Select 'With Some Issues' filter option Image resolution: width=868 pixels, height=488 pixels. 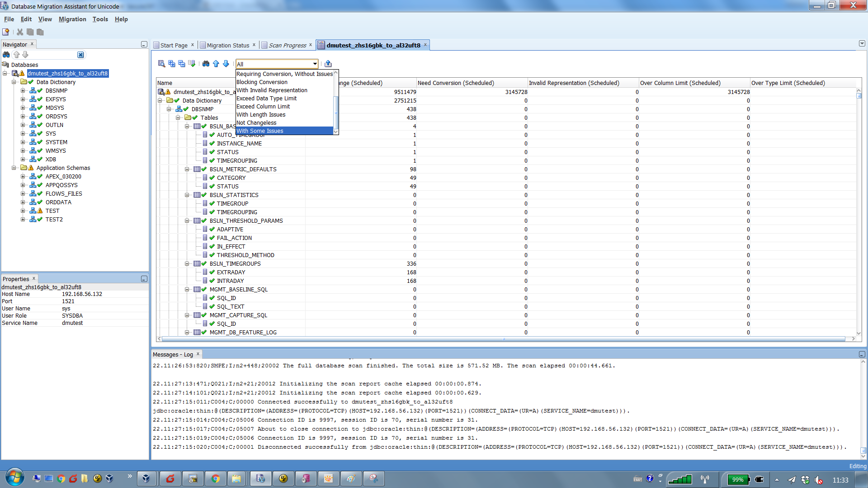coord(284,131)
